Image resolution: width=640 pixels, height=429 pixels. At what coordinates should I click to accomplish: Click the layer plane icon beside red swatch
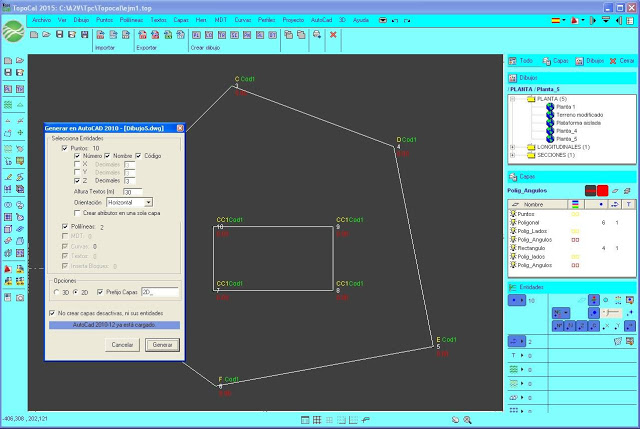click(615, 191)
